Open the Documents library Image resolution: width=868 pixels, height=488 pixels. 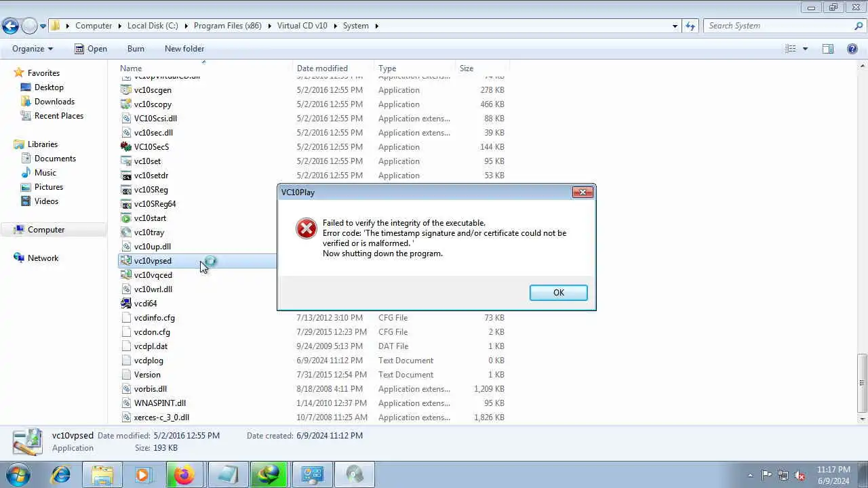pos(55,158)
